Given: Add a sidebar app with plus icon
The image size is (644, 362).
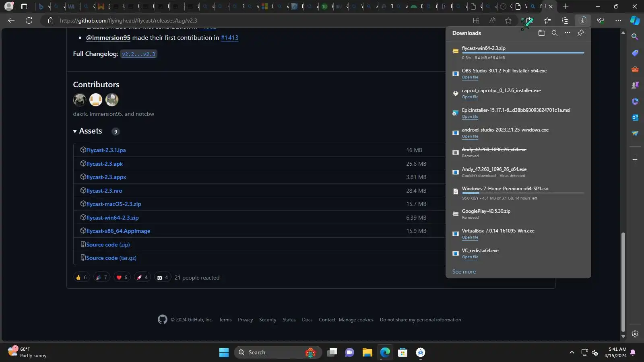Looking at the screenshot, I should pyautogui.click(x=635, y=160).
